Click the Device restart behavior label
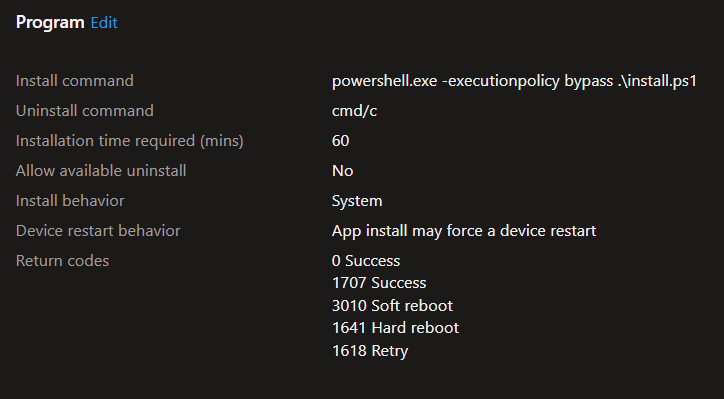724x399 pixels. tap(98, 231)
